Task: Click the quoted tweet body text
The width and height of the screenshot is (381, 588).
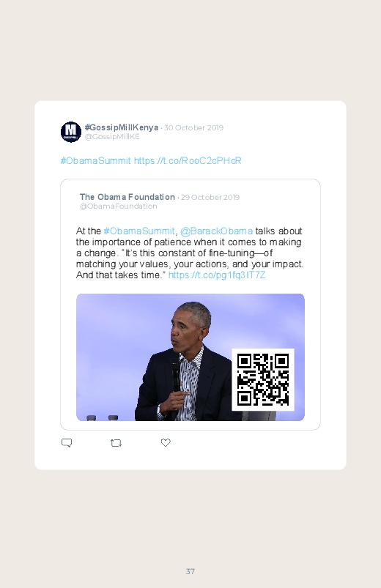Action: 190,253
